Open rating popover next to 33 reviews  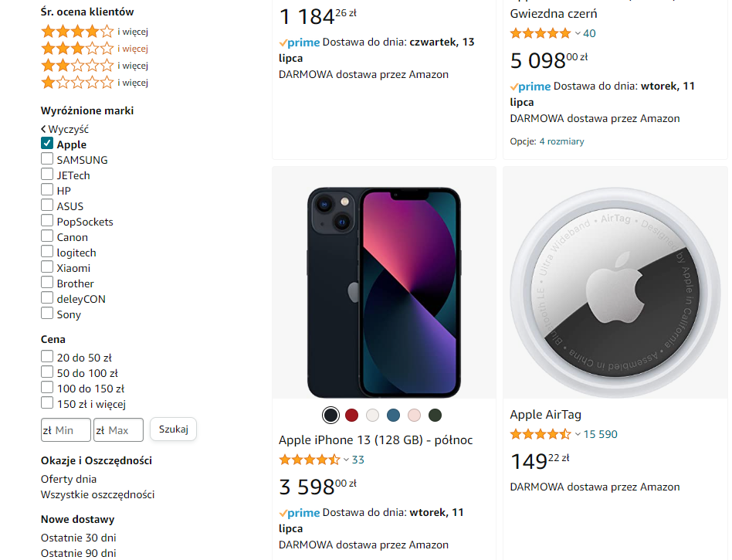point(347,460)
